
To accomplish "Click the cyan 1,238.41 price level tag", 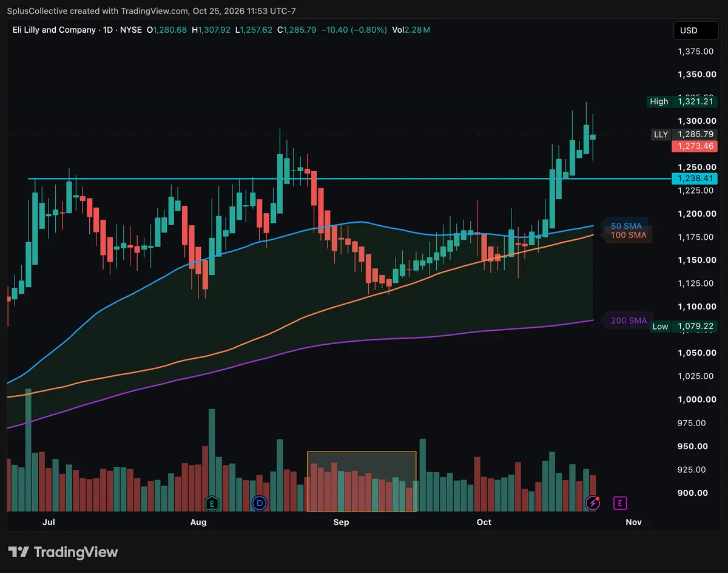I will 695,178.
